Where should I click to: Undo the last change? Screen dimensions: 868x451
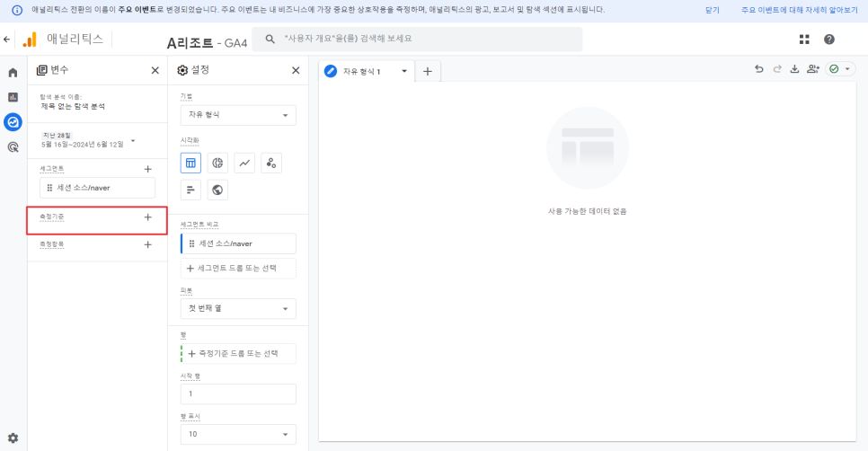759,69
